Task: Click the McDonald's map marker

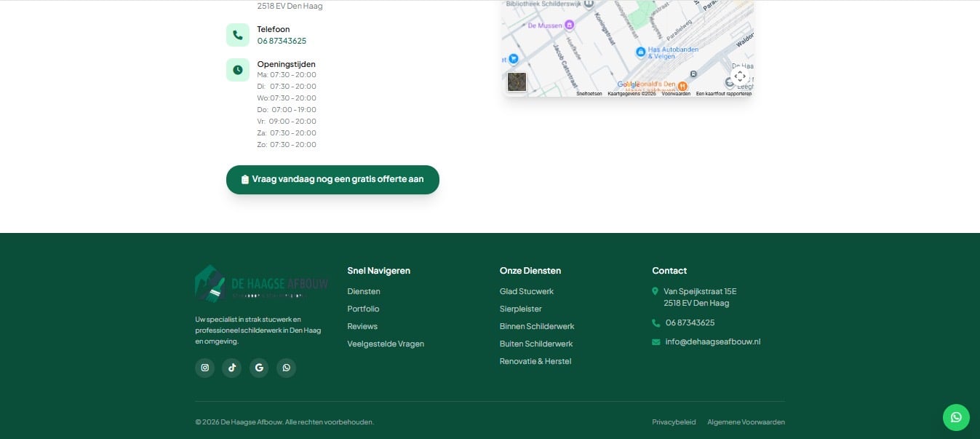Action: click(x=682, y=86)
